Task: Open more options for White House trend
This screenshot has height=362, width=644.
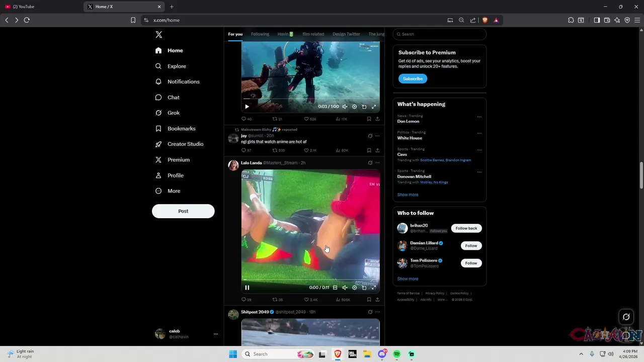Action: pos(479,133)
